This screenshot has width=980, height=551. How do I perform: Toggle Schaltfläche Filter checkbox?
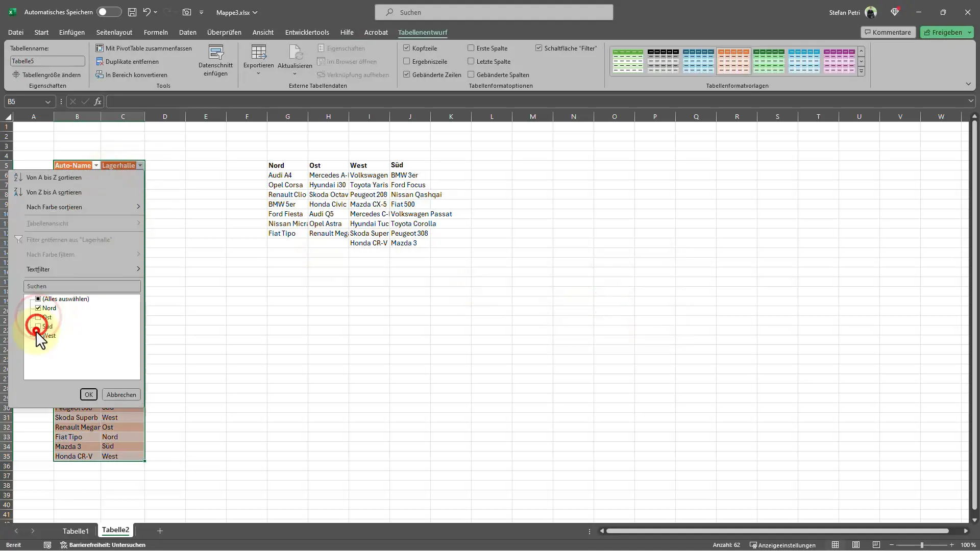click(538, 48)
